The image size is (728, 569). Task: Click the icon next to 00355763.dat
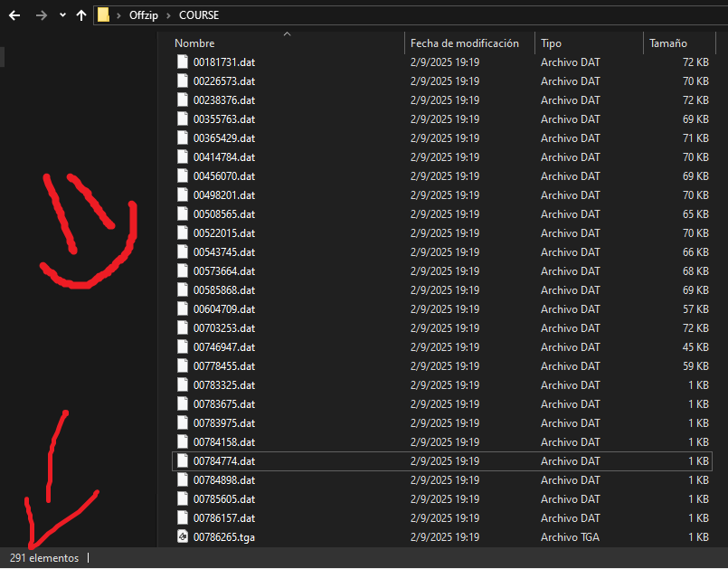pyautogui.click(x=183, y=119)
